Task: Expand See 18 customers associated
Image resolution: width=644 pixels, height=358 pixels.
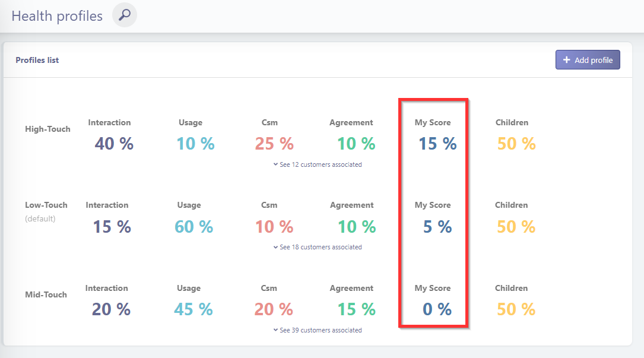Action: pos(318,247)
